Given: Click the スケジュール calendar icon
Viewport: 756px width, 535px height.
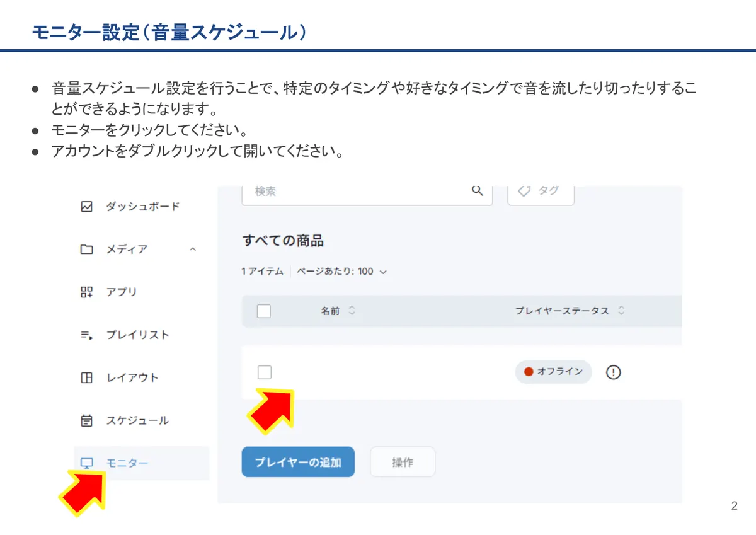Looking at the screenshot, I should [87, 420].
